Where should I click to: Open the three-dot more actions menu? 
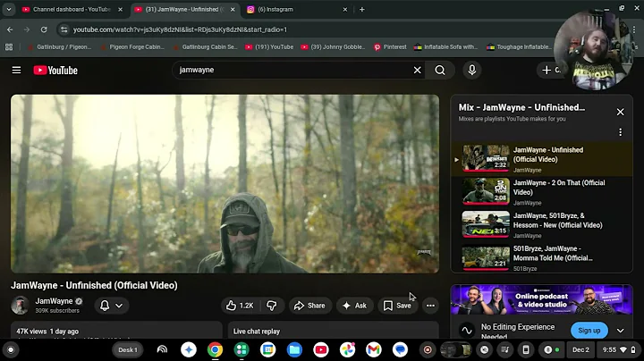pos(430,306)
